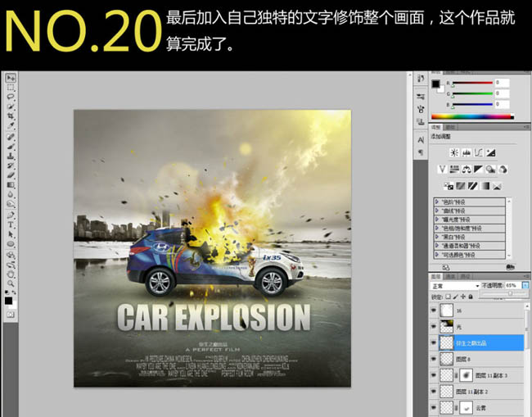Click the opacity value field 65%

(x=512, y=286)
